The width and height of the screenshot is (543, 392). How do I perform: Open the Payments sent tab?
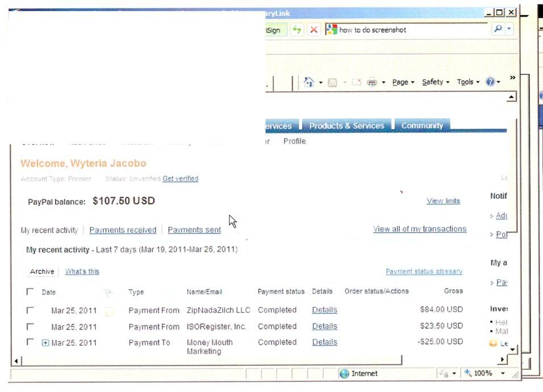click(194, 230)
